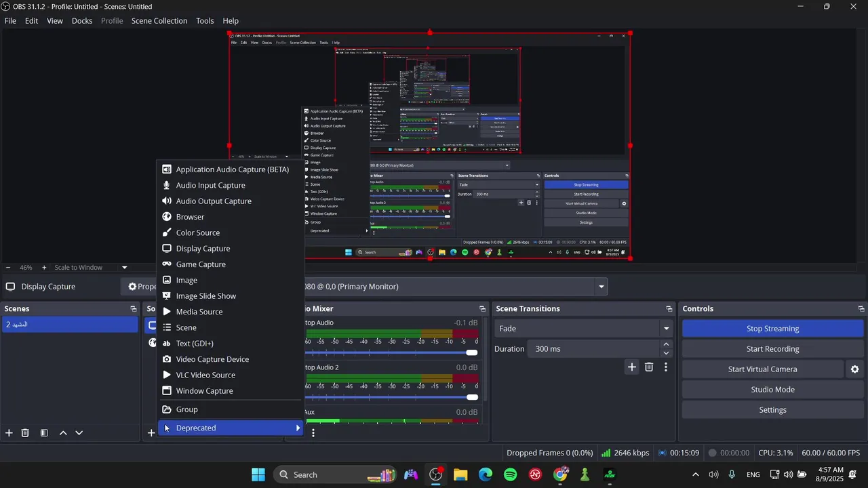Image resolution: width=868 pixels, height=488 pixels.
Task: Select Color Source from the list
Action: click(x=231, y=232)
